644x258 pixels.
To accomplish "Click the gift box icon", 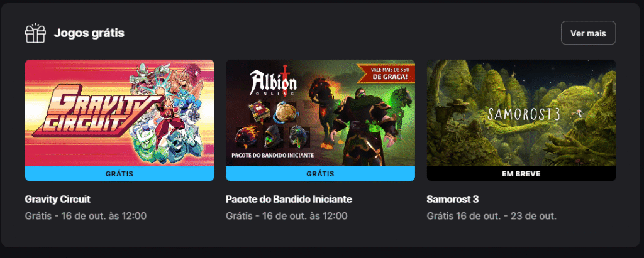I will pos(35,33).
